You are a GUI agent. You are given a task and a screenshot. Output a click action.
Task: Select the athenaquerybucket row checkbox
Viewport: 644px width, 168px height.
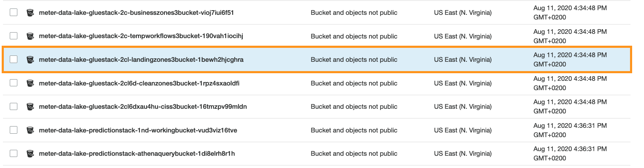click(14, 153)
